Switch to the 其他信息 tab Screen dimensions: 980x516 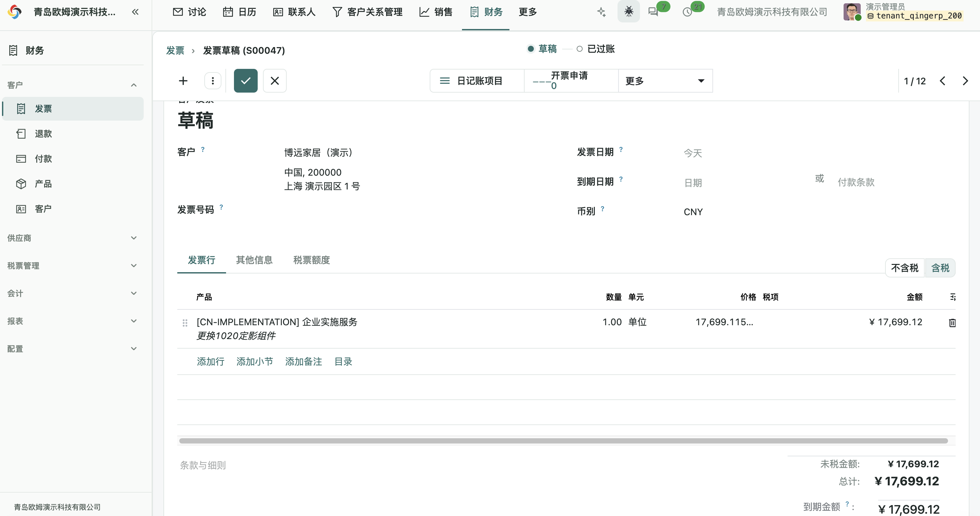[x=254, y=260]
